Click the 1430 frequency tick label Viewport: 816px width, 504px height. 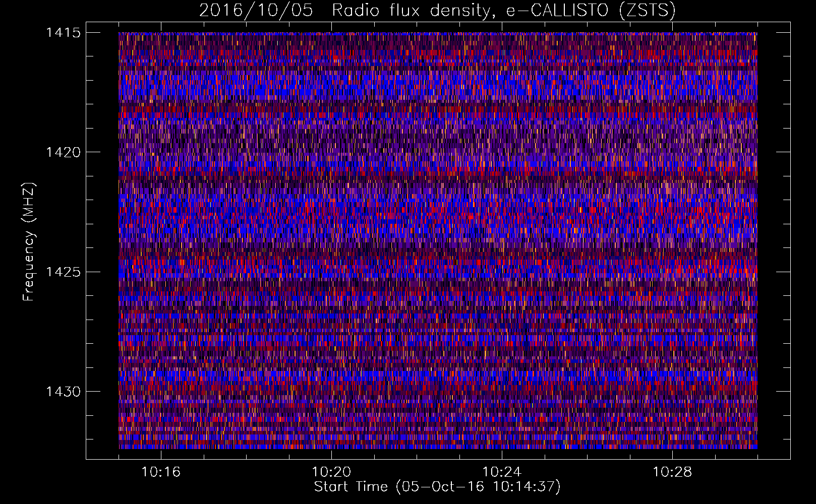click(63, 392)
